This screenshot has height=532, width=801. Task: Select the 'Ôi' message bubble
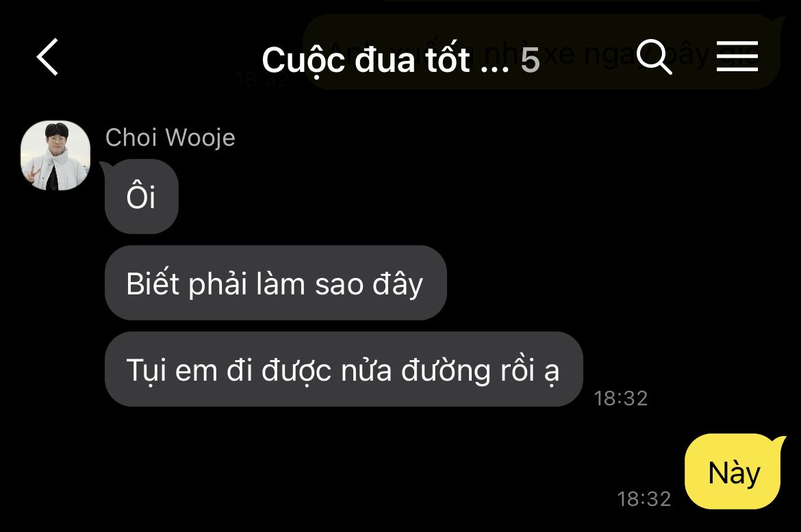click(142, 197)
